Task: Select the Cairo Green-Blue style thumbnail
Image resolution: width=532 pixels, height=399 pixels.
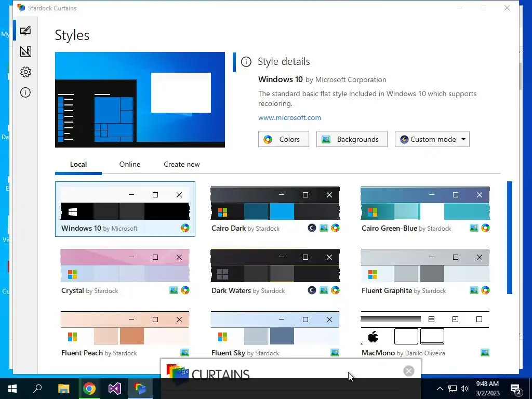Action: point(425,203)
